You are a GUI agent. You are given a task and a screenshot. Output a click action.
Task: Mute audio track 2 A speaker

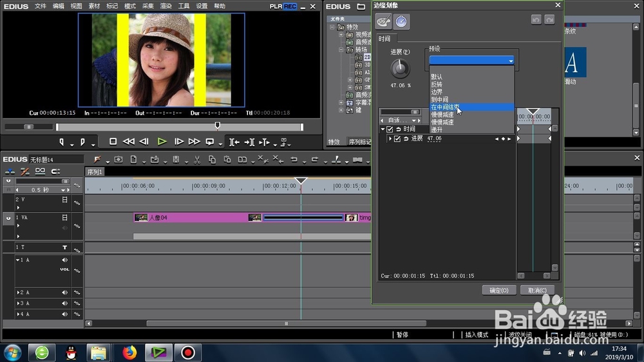[64, 292]
